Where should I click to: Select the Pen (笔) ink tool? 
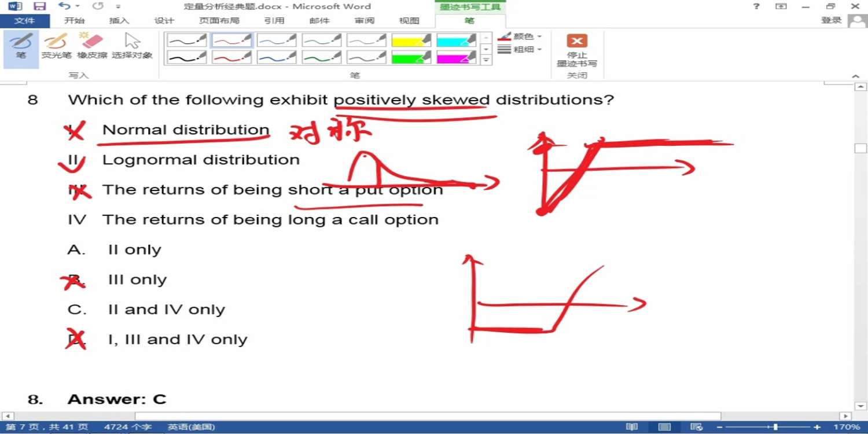tap(21, 47)
